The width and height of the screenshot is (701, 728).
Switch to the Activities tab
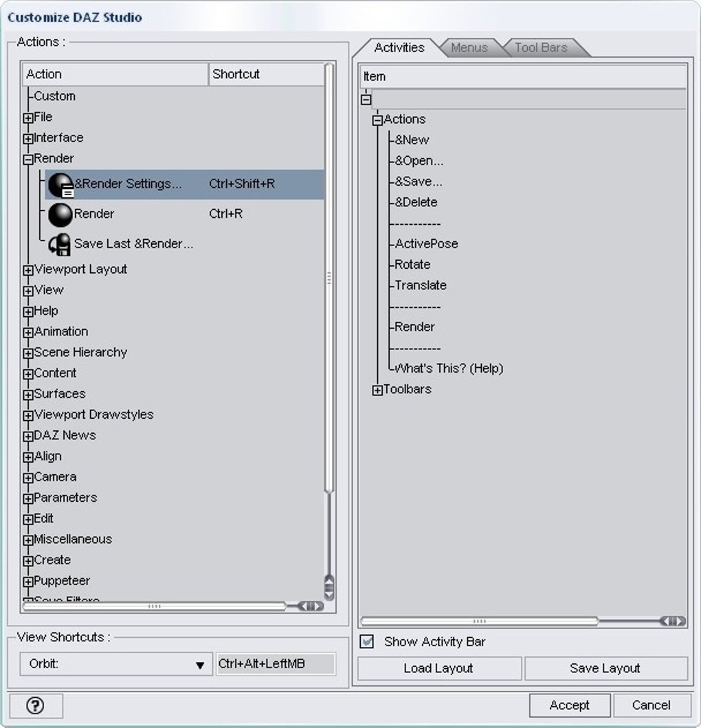pyautogui.click(x=399, y=48)
